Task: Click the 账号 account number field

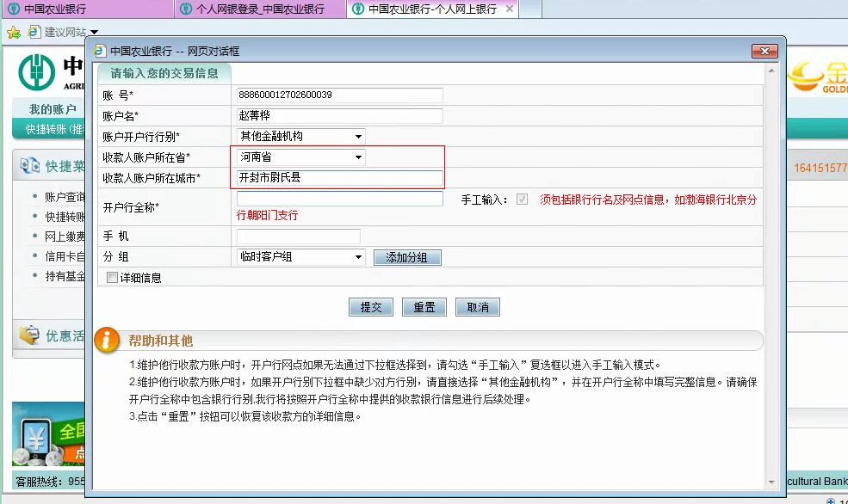Action: (x=340, y=95)
